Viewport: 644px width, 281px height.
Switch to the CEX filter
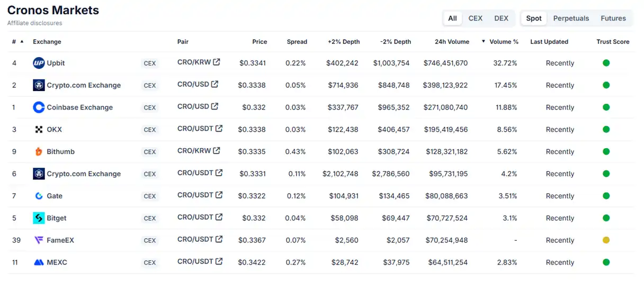pyautogui.click(x=475, y=18)
